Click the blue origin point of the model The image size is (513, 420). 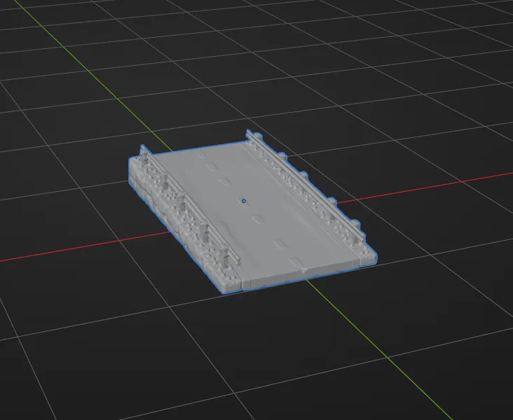click(x=244, y=201)
